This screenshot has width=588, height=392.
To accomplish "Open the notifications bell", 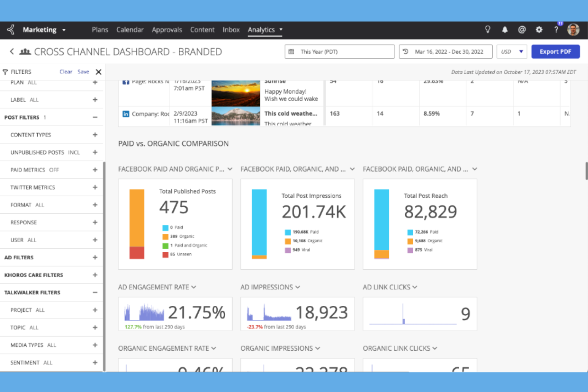I will 505,30.
